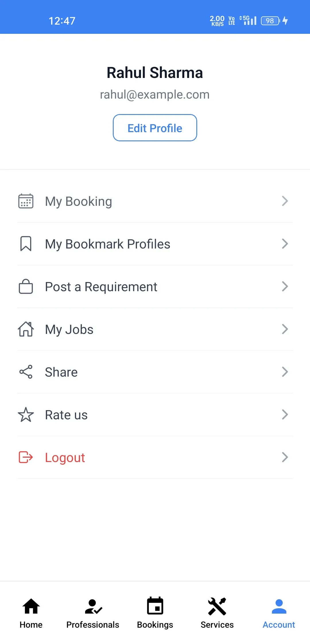Screen dimensions: 310x644
Task: Tap the bookmark icon for Bookmark Profiles
Action: click(26, 244)
